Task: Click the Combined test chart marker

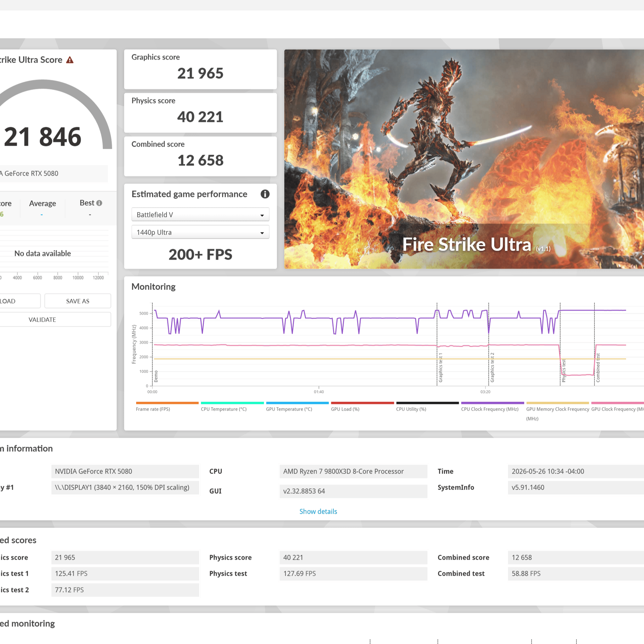Action: tap(598, 368)
